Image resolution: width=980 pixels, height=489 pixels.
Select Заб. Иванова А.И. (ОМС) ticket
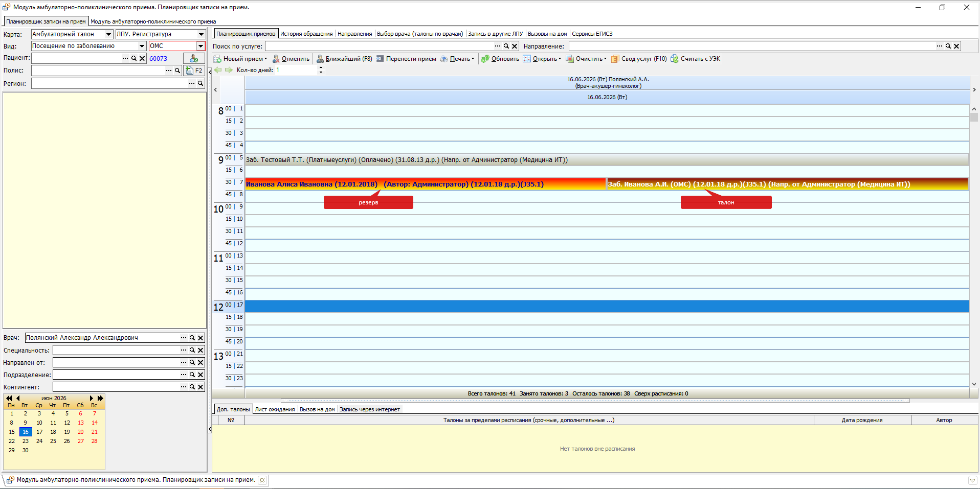pos(787,184)
